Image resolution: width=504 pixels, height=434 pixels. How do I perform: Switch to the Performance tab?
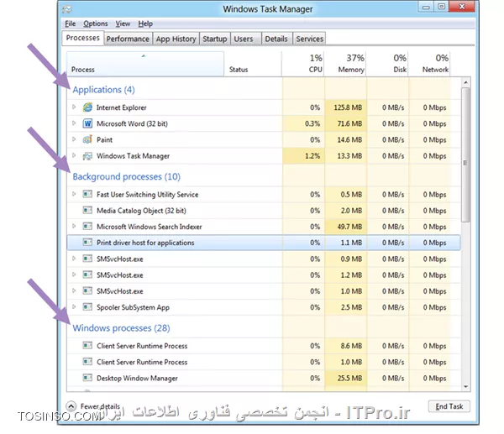128,39
